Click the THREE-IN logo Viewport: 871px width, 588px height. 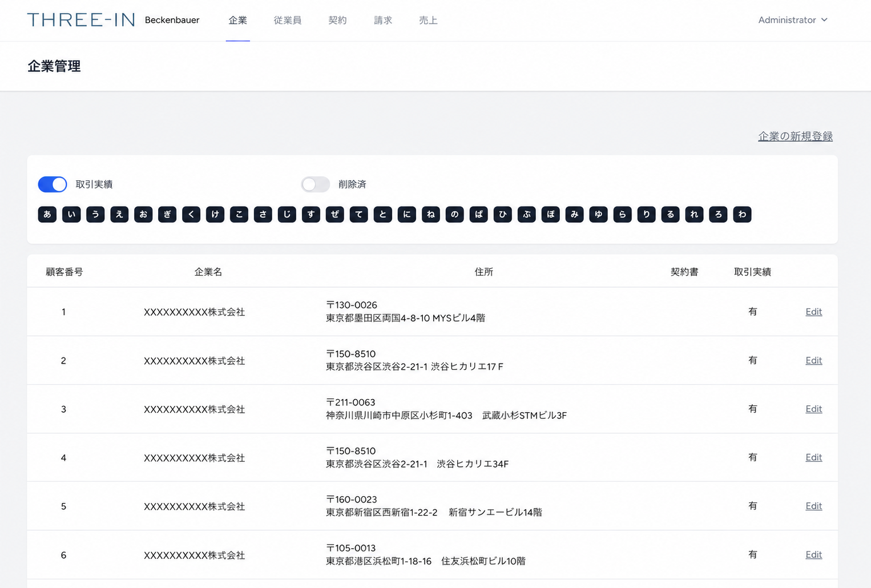[x=81, y=20]
